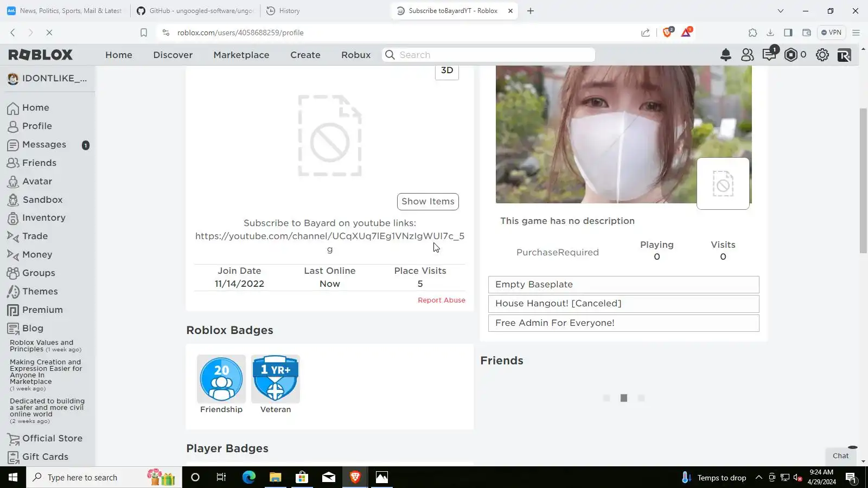Image resolution: width=868 pixels, height=488 pixels.
Task: Expand the Free Admin For Everyone! entry
Action: (x=624, y=323)
